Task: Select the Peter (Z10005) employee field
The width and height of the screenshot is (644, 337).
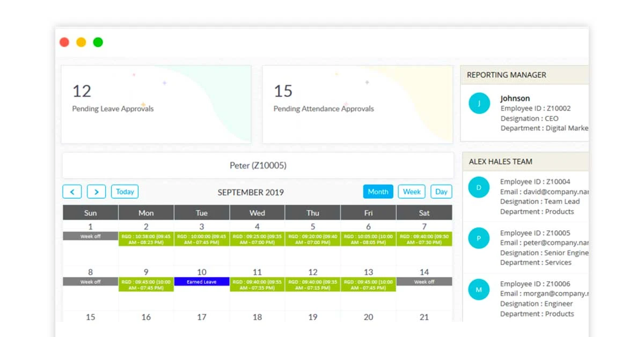Action: coord(258,165)
